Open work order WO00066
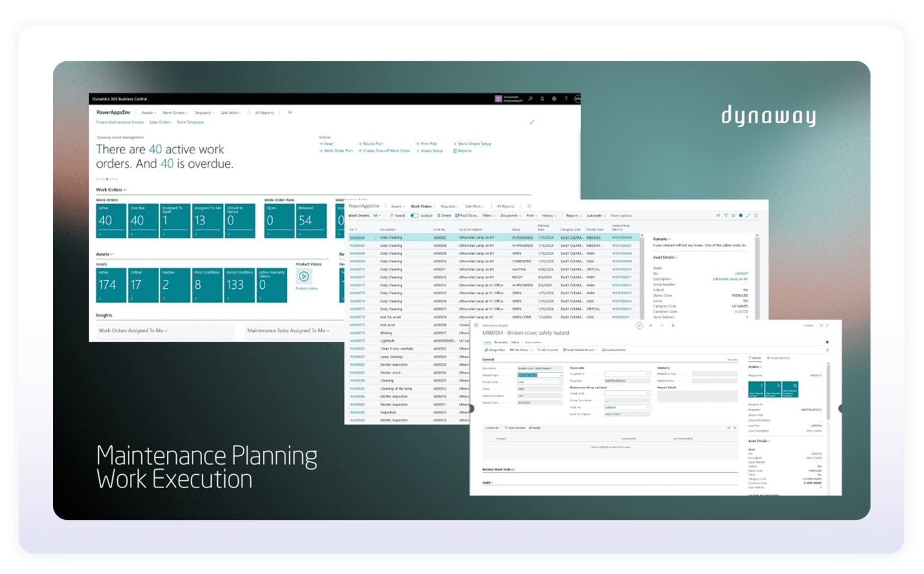Screen dimensions: 924x574 click(x=359, y=238)
